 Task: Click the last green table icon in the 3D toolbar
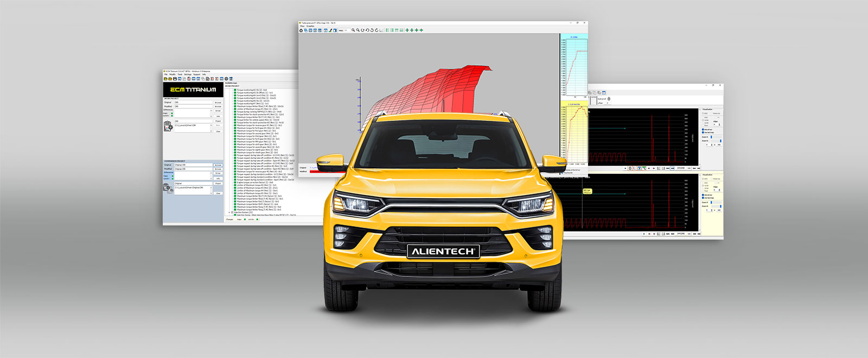tap(401, 30)
